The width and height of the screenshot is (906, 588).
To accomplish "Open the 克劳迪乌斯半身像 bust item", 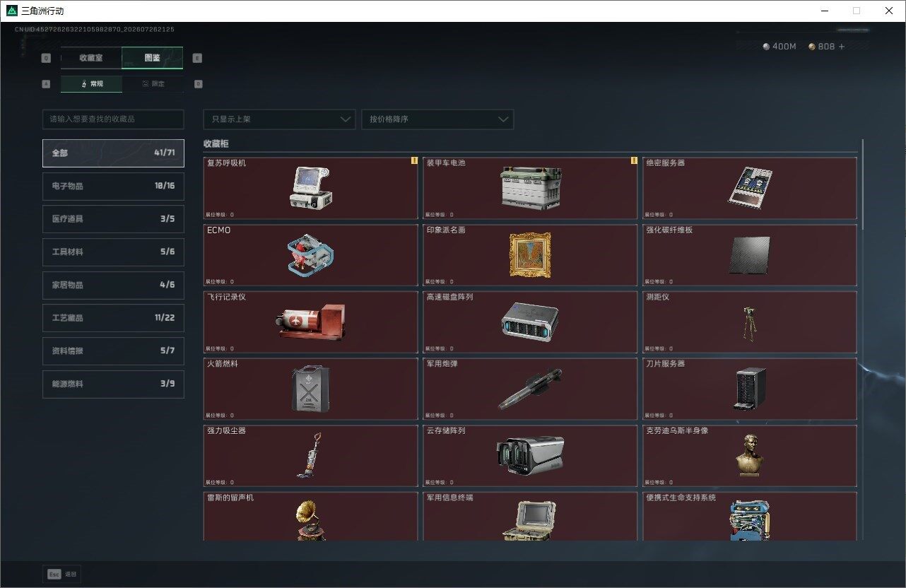I will pyautogui.click(x=750, y=455).
